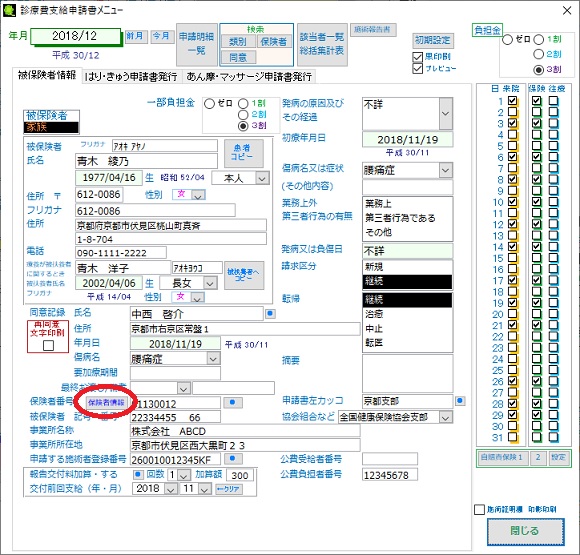Click the blue dot icon beside 京都支部 field
The image size is (580, 555).
pyautogui.click(x=460, y=401)
